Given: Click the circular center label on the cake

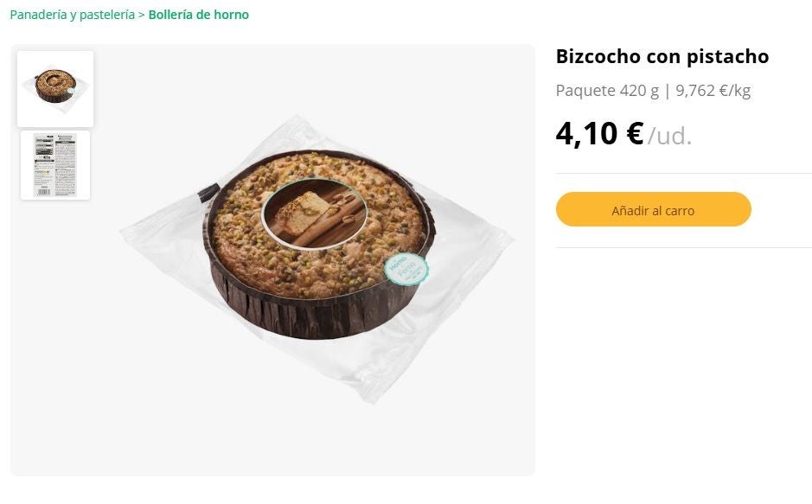Looking at the screenshot, I should point(314,214).
